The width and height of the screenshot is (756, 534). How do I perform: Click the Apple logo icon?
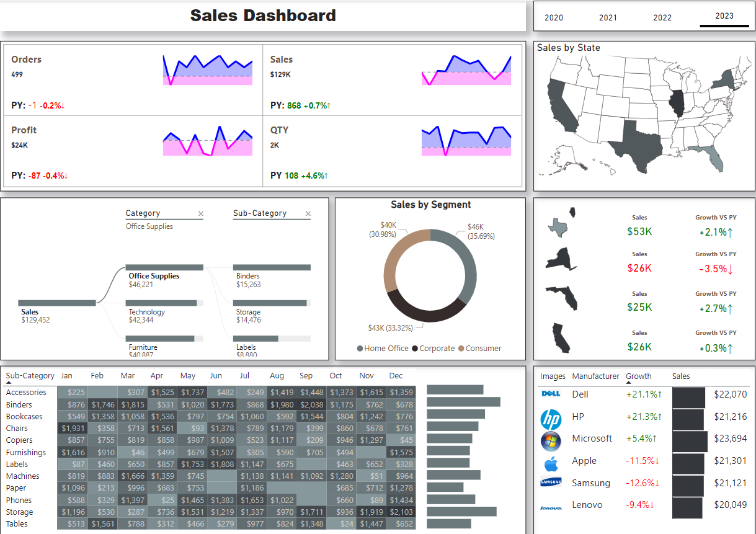click(x=551, y=463)
